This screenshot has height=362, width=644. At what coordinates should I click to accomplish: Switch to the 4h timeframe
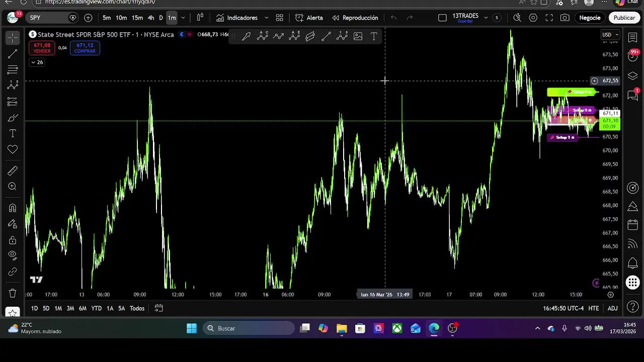coord(151,18)
